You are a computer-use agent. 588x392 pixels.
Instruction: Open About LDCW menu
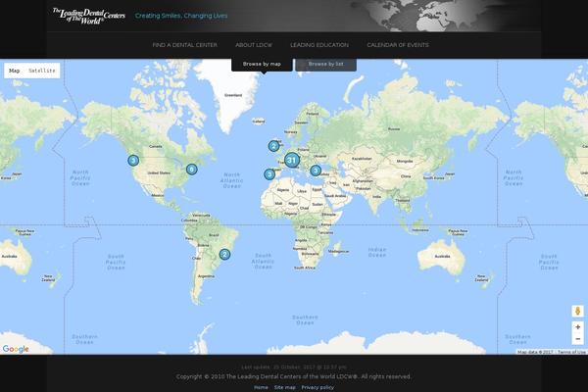point(254,45)
